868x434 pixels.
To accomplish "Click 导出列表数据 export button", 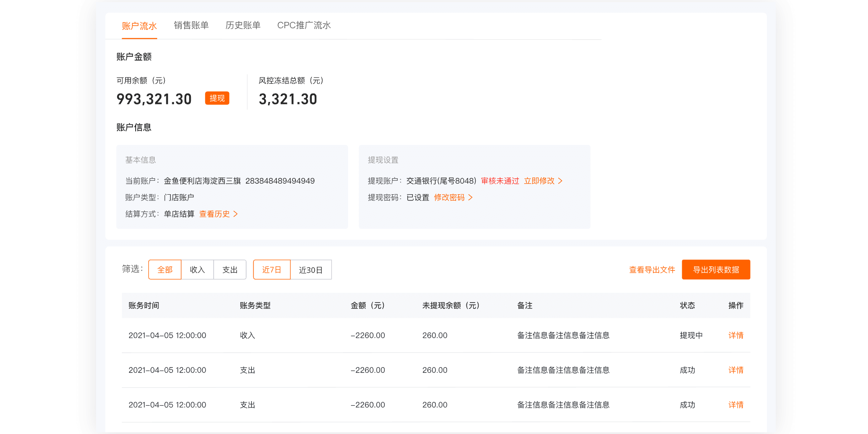I will click(715, 270).
